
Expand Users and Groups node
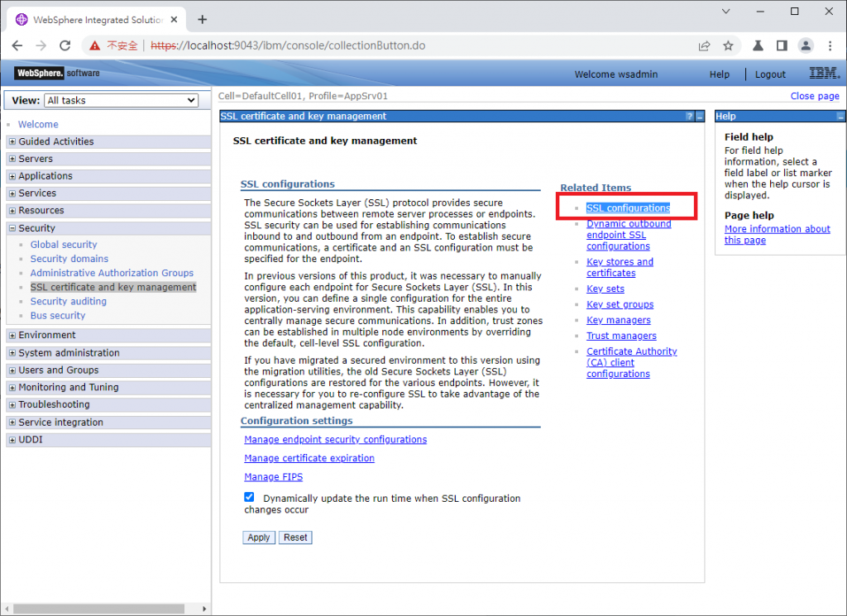12,370
